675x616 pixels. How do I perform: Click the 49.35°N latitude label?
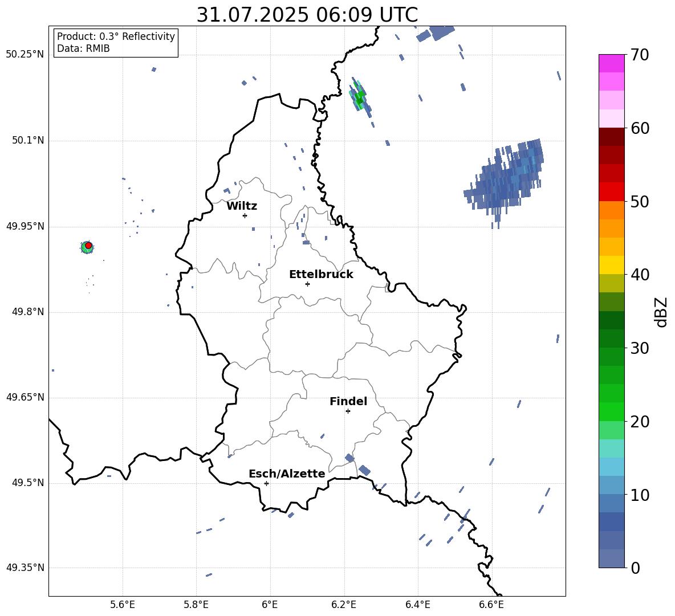click(25, 568)
